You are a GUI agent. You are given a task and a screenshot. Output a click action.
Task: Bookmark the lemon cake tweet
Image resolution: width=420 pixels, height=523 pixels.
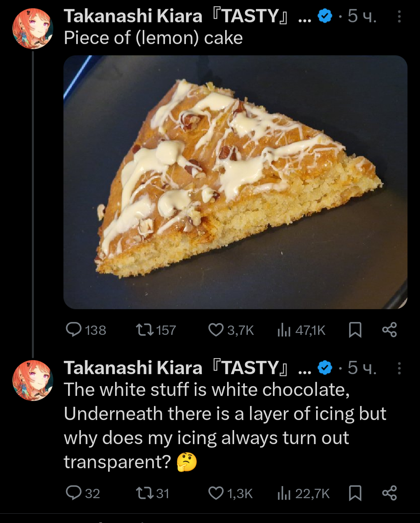coord(355,330)
